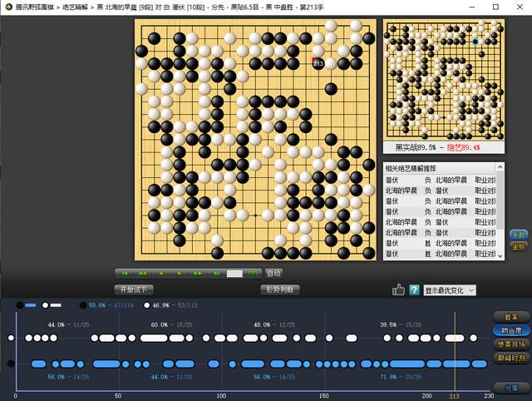This screenshot has height=401, width=532.
Task: Rewind several moves with fast-backward button
Action: (142, 274)
